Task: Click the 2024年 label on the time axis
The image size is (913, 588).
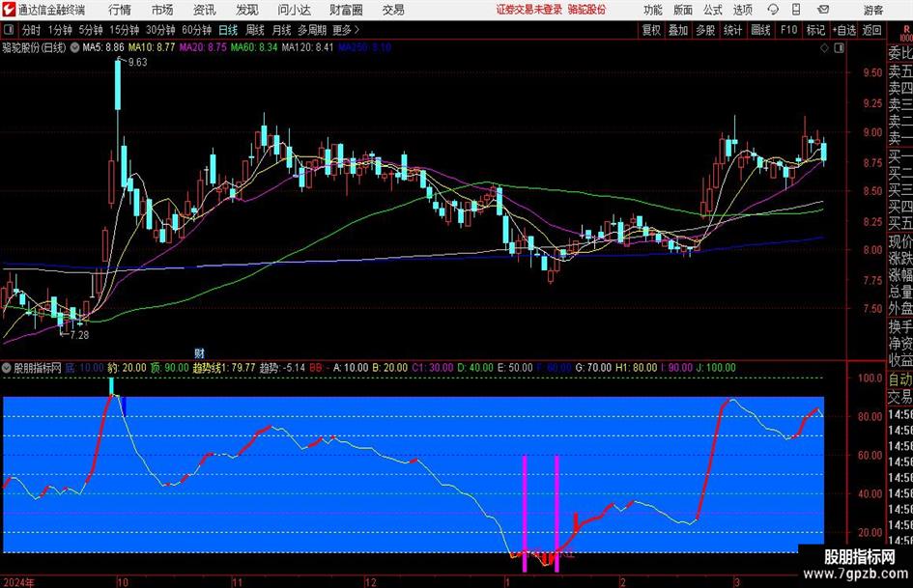Action: pyautogui.click(x=18, y=582)
